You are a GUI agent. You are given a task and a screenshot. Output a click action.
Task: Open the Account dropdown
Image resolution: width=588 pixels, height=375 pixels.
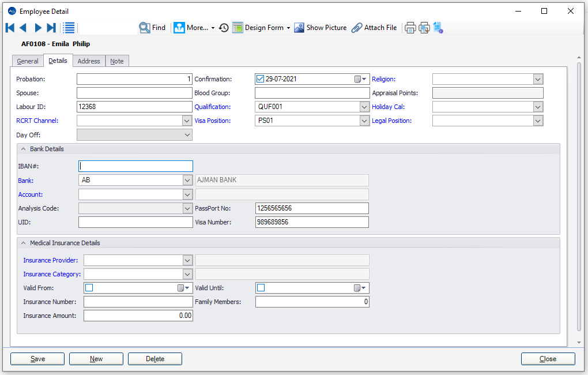point(187,194)
